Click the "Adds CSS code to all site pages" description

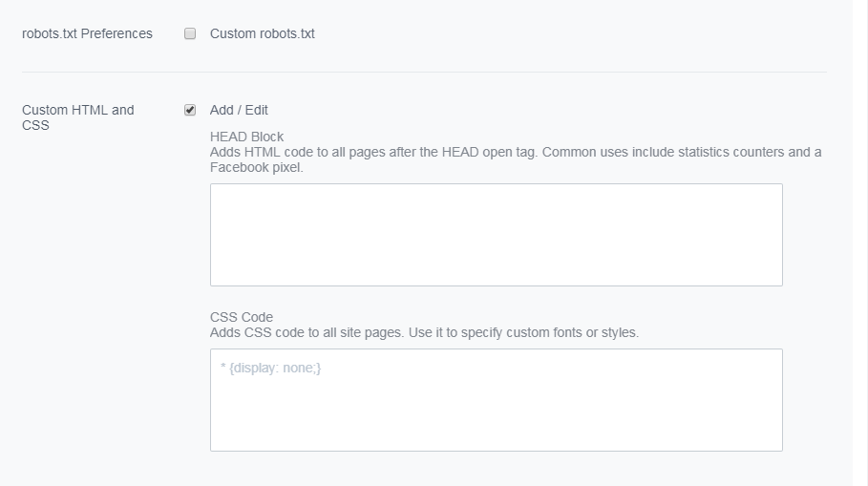[424, 332]
